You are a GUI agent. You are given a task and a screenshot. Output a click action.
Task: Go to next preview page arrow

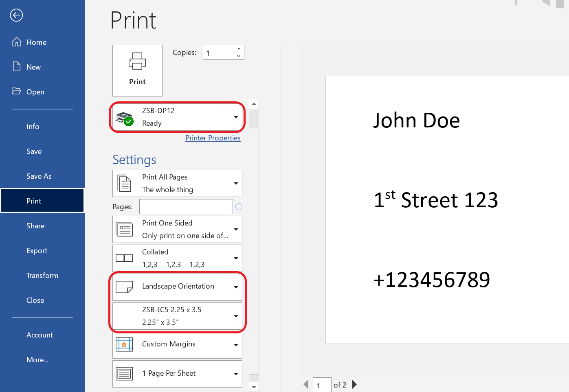(x=354, y=385)
